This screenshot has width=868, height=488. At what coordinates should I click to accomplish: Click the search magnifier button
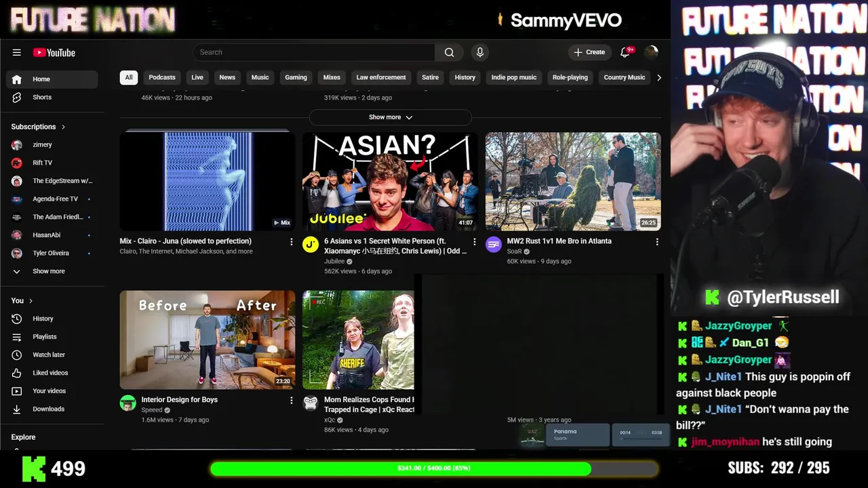click(x=449, y=52)
